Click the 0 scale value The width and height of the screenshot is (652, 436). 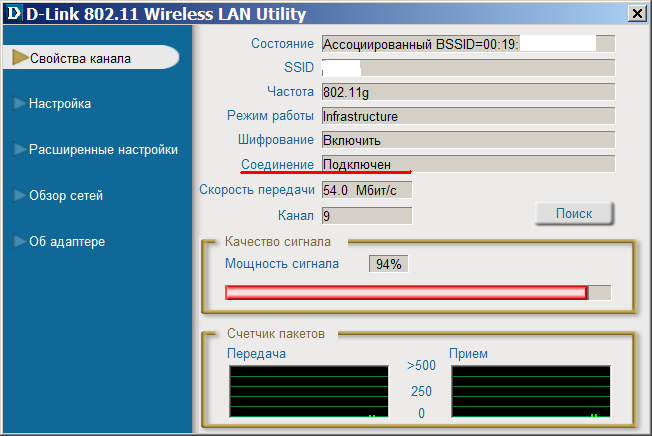421,413
